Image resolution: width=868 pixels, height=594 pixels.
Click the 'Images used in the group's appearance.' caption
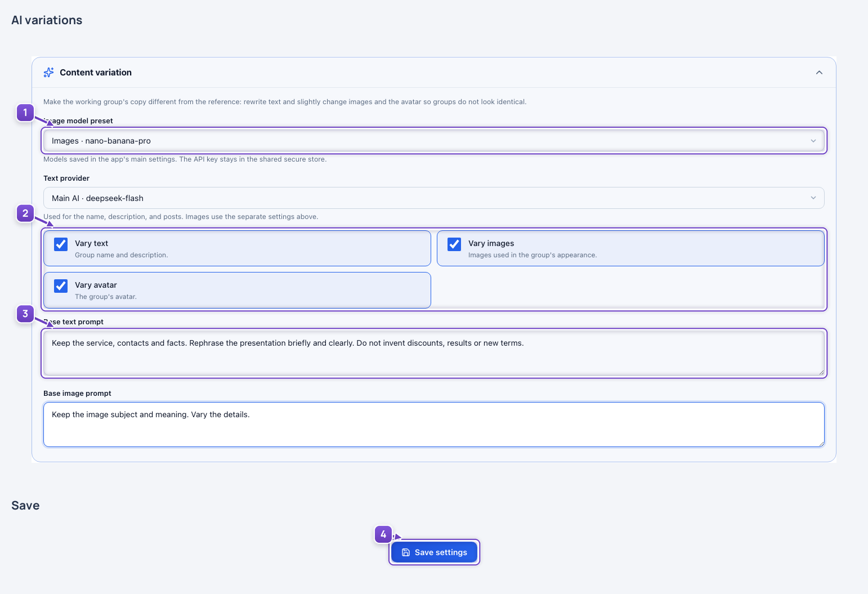(x=533, y=255)
